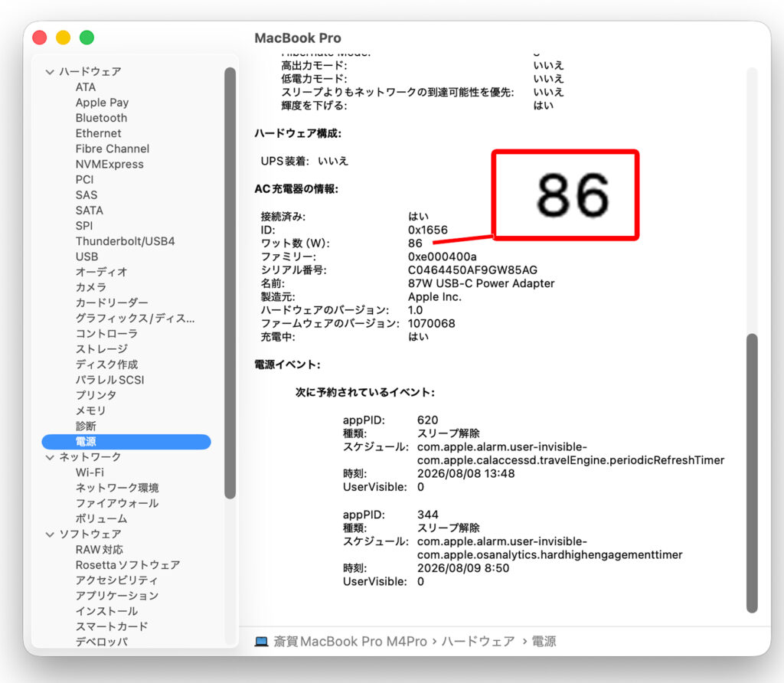
Task: Click the manufacturer Apple Inc.
Action: (x=435, y=297)
